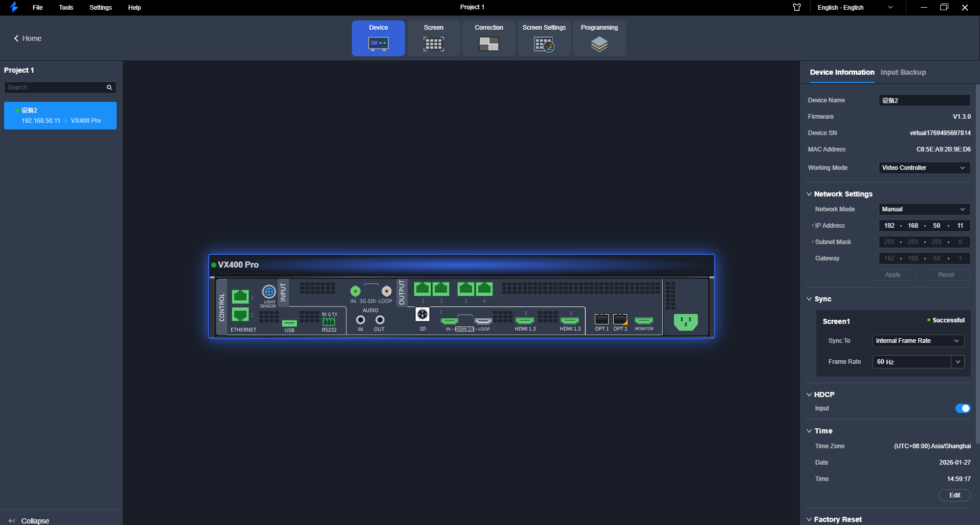Toggle the HDCP Input switch
The height and width of the screenshot is (525, 980).
pyautogui.click(x=963, y=408)
